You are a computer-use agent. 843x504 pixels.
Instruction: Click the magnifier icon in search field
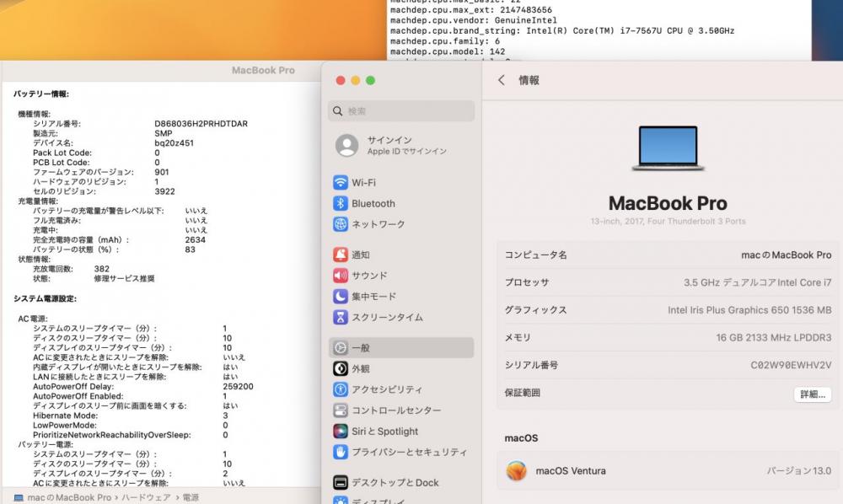coord(338,111)
